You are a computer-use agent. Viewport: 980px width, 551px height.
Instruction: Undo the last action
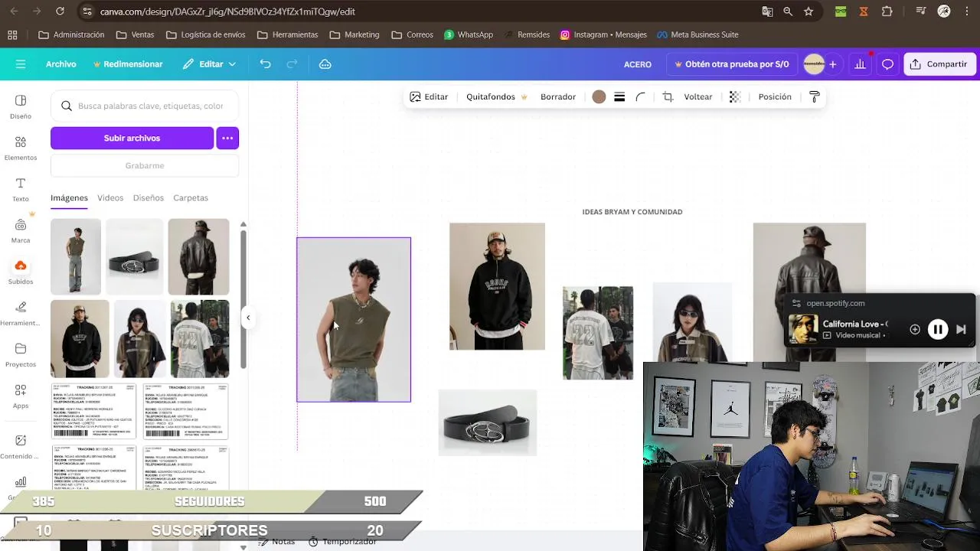coord(265,64)
